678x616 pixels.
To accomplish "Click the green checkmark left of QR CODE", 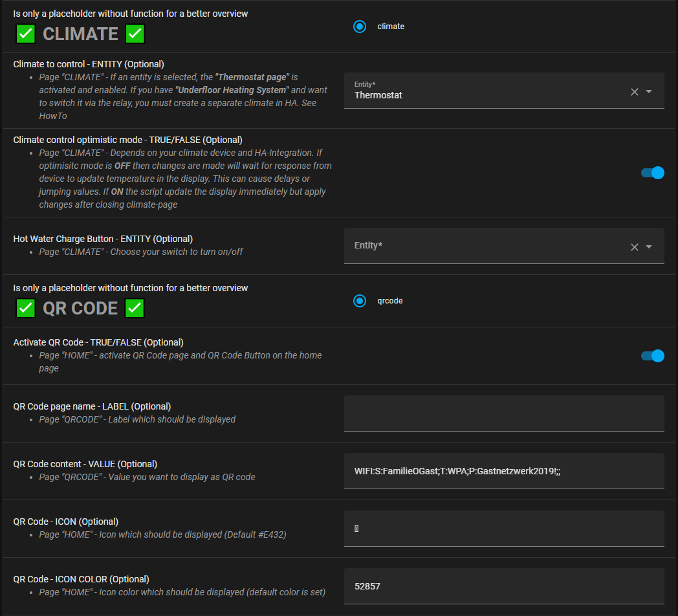I will coord(25,308).
